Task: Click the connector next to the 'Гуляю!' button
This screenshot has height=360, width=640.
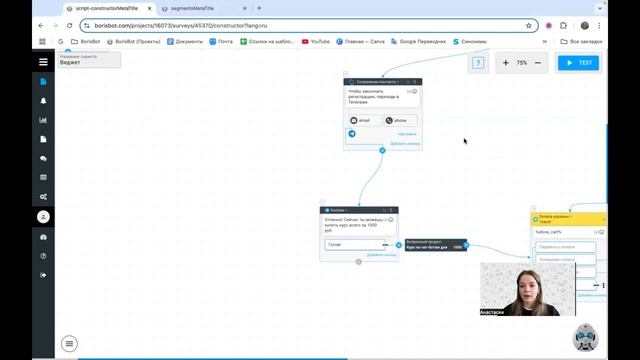Action: pyautogui.click(x=399, y=245)
